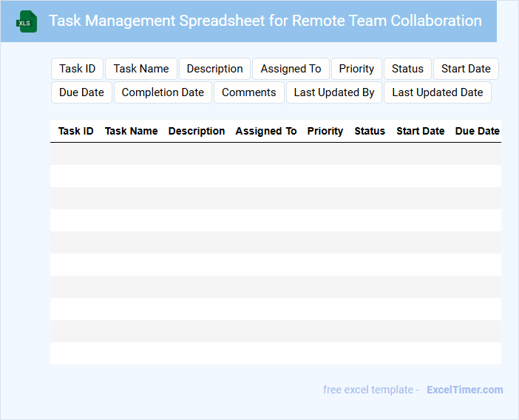The image size is (519, 420).
Task: Choose the Description tag
Action: tap(214, 69)
